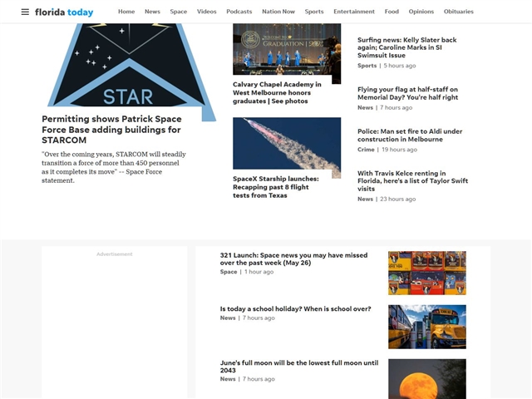The height and width of the screenshot is (399, 532).
Task: Read Permitting shows Patrick Space Force Base story
Action: pos(111,130)
